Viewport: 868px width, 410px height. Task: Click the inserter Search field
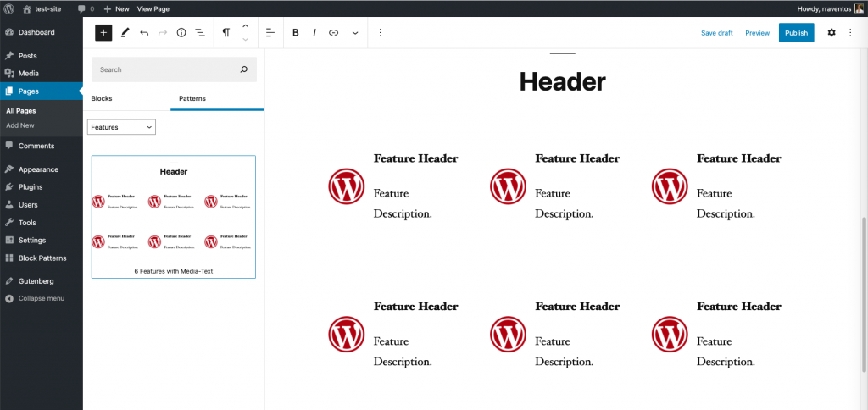pos(174,69)
